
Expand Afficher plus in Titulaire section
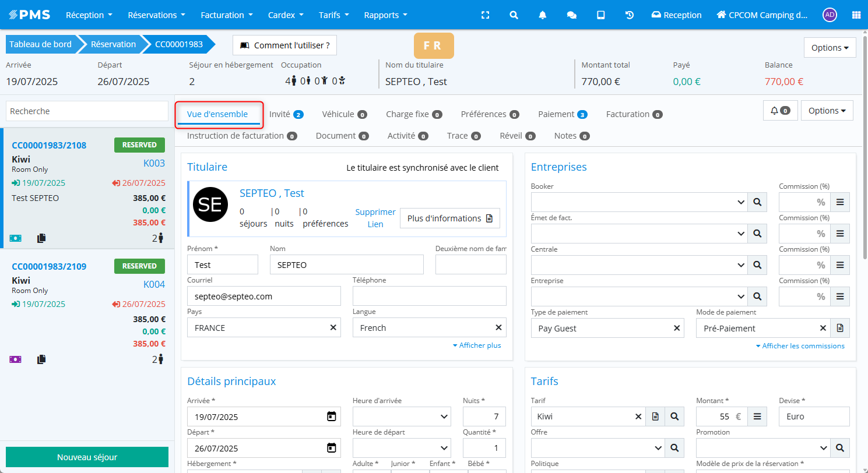pos(476,345)
